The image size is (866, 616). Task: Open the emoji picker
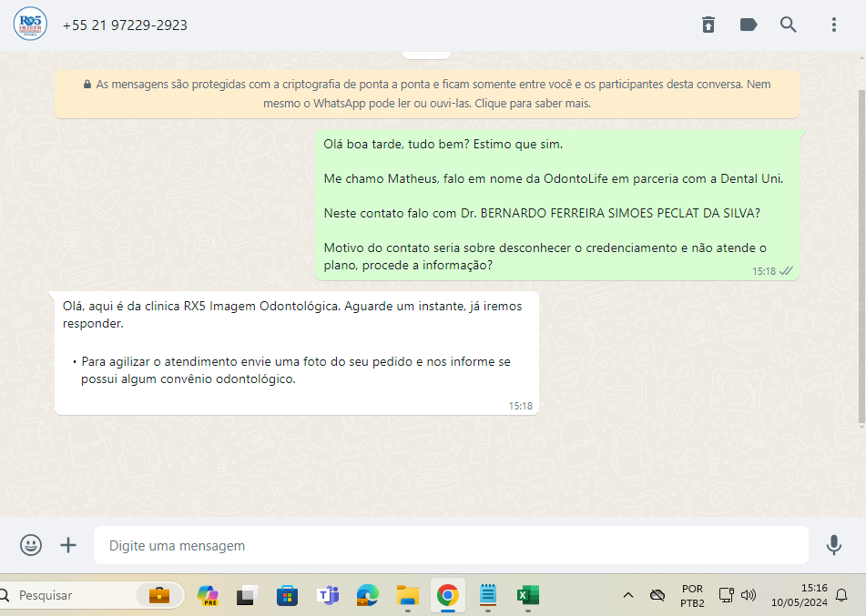(x=31, y=545)
